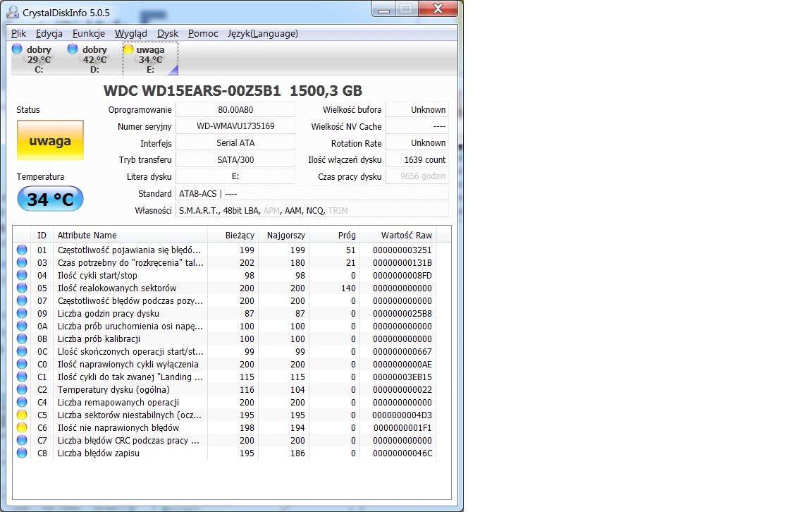Click the Wartość Raw column header
812x512 pixels.
point(398,236)
